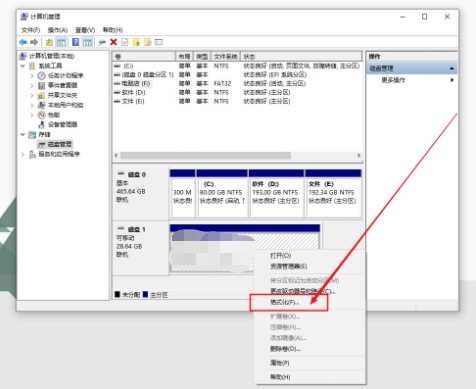Select the 磁盘 0 磁盘分区 1 volume row
Screen dimensions: 476x389
pyautogui.click(x=237, y=75)
